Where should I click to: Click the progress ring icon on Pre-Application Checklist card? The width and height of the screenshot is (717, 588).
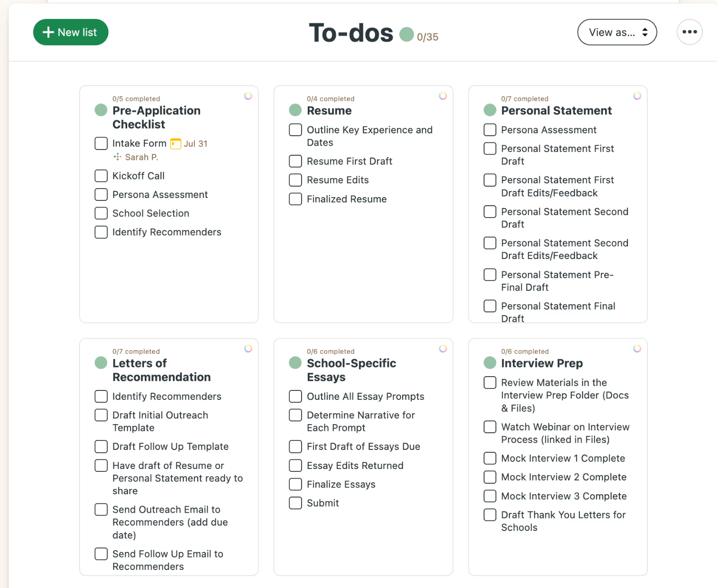(248, 96)
